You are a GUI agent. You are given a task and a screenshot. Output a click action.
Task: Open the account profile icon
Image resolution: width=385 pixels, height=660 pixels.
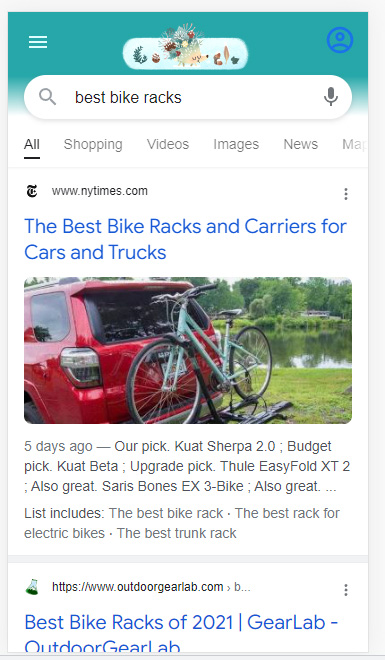340,40
